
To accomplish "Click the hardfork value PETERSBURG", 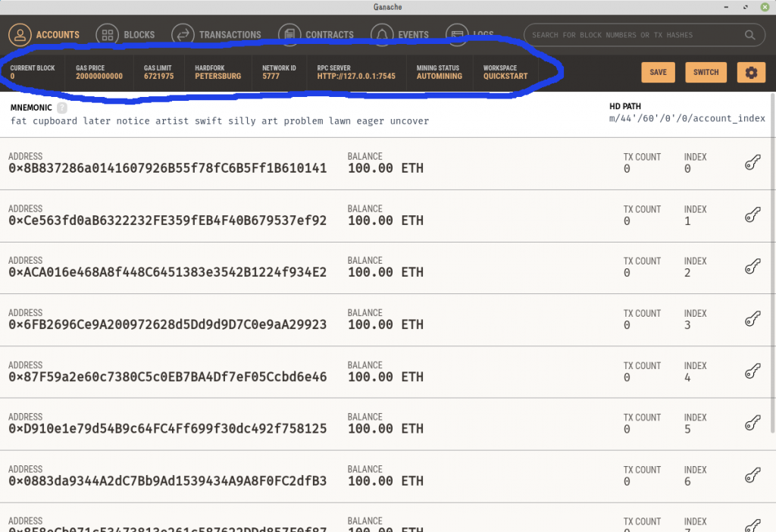I will [x=217, y=77].
